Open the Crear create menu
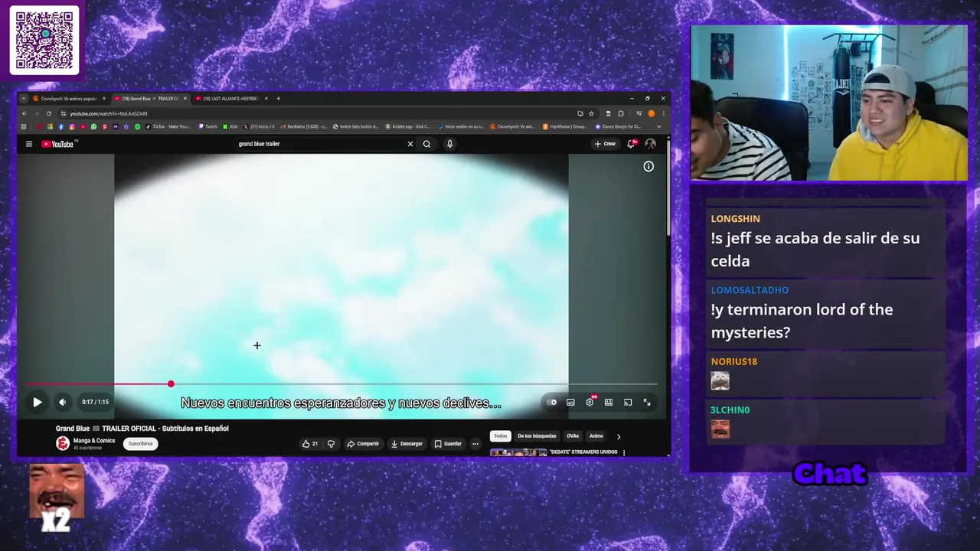The height and width of the screenshot is (551, 980). tap(605, 144)
